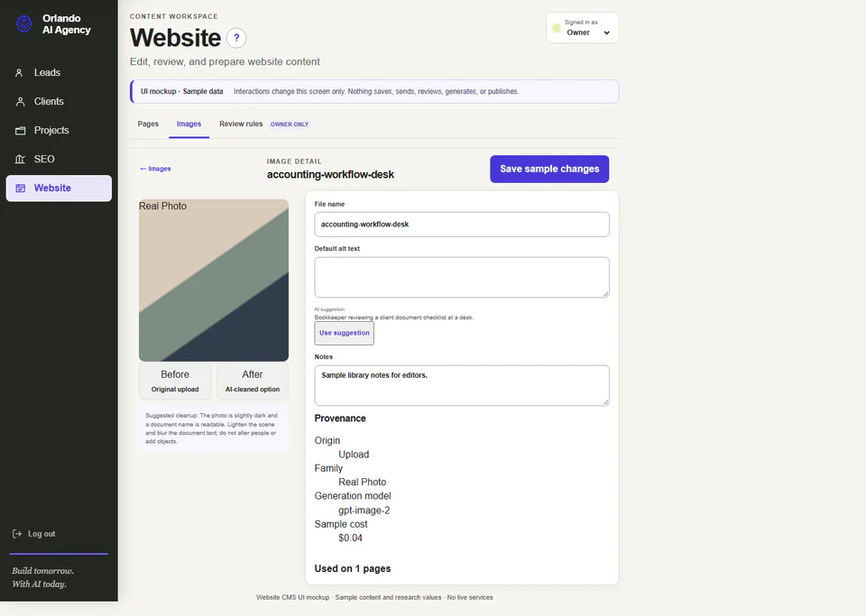
Task: Click the Suggested cleanup note text
Action: [x=213, y=428]
